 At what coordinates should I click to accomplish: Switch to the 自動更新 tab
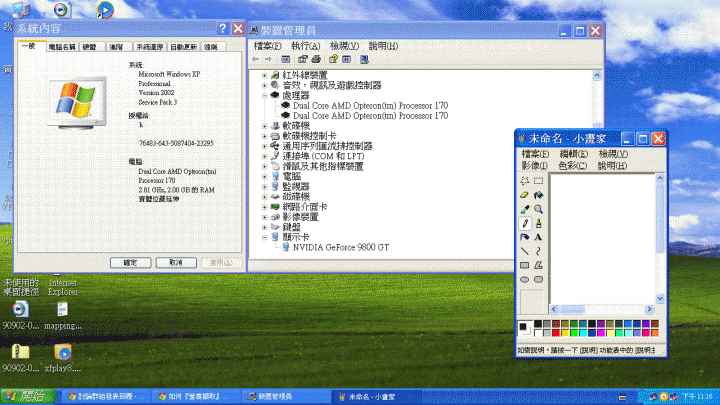184,47
